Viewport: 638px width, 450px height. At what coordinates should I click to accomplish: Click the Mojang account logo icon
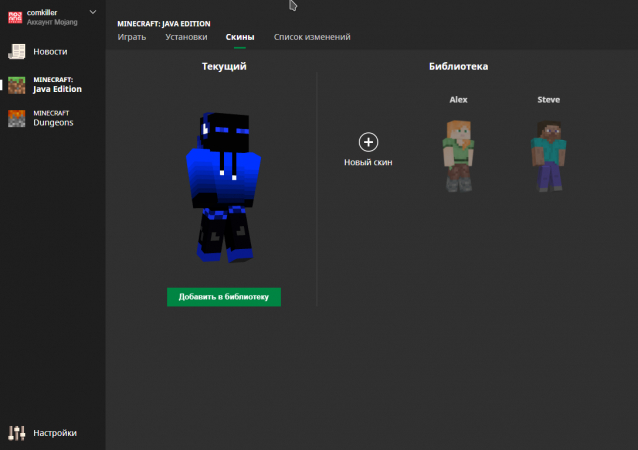tap(15, 17)
